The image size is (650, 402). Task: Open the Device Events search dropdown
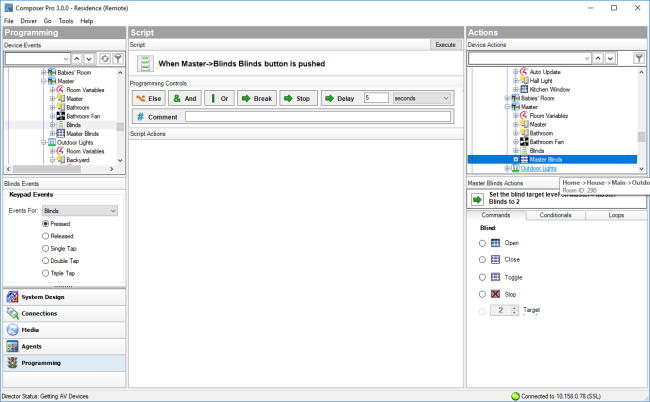(x=65, y=59)
